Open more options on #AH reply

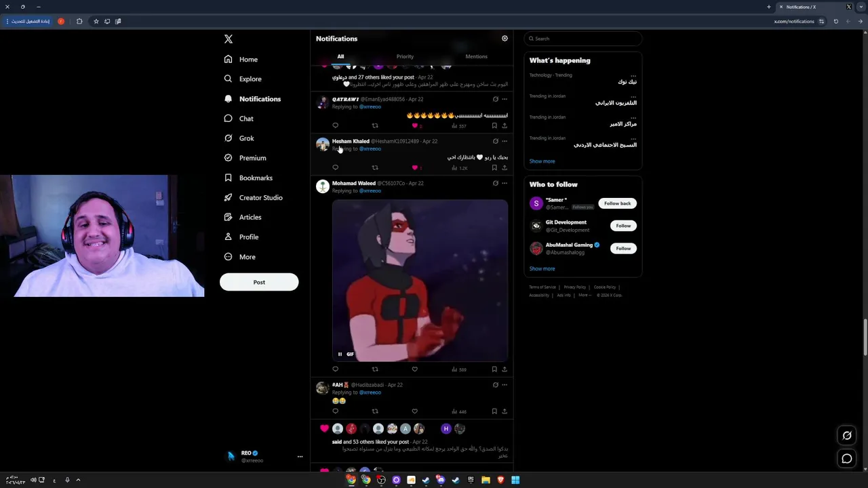505,385
